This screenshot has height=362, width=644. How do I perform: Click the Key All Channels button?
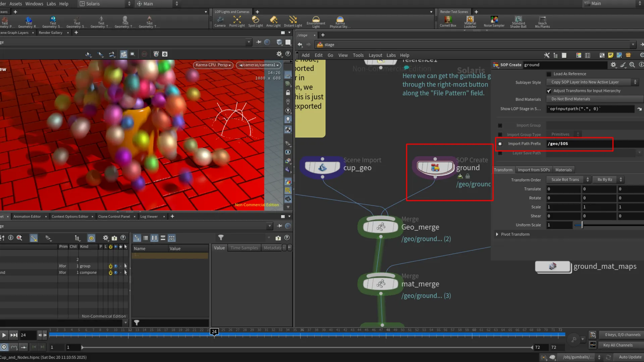(618, 345)
